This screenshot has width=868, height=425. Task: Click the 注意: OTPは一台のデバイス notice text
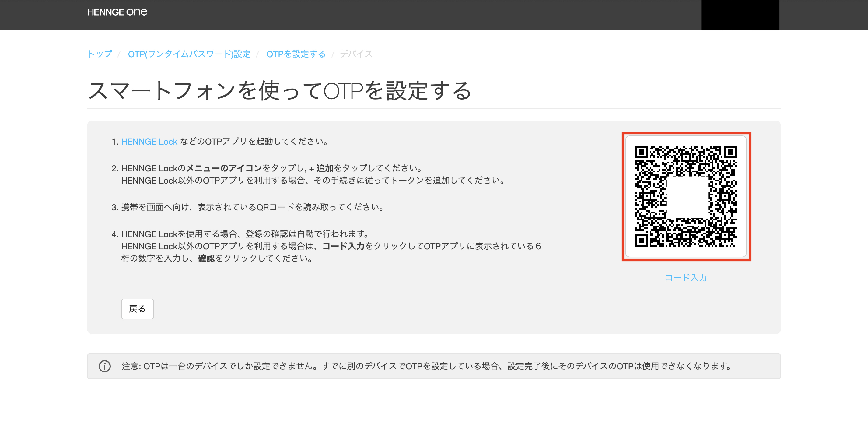(x=427, y=366)
